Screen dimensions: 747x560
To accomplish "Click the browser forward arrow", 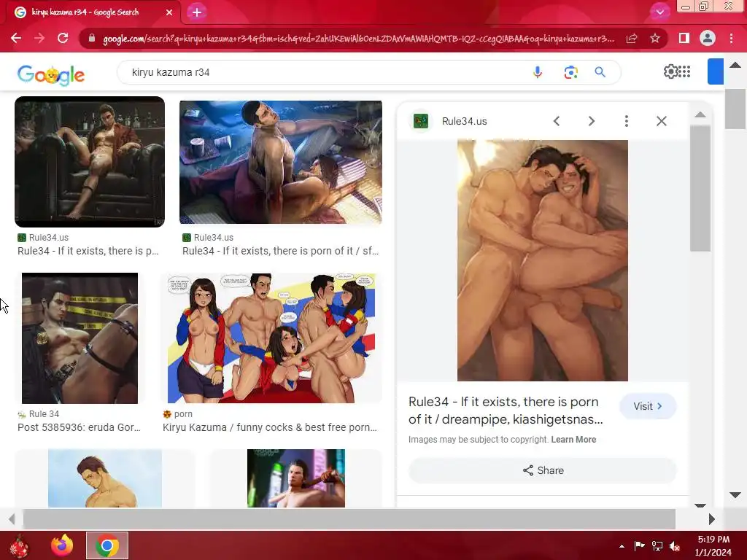I will 39,38.
